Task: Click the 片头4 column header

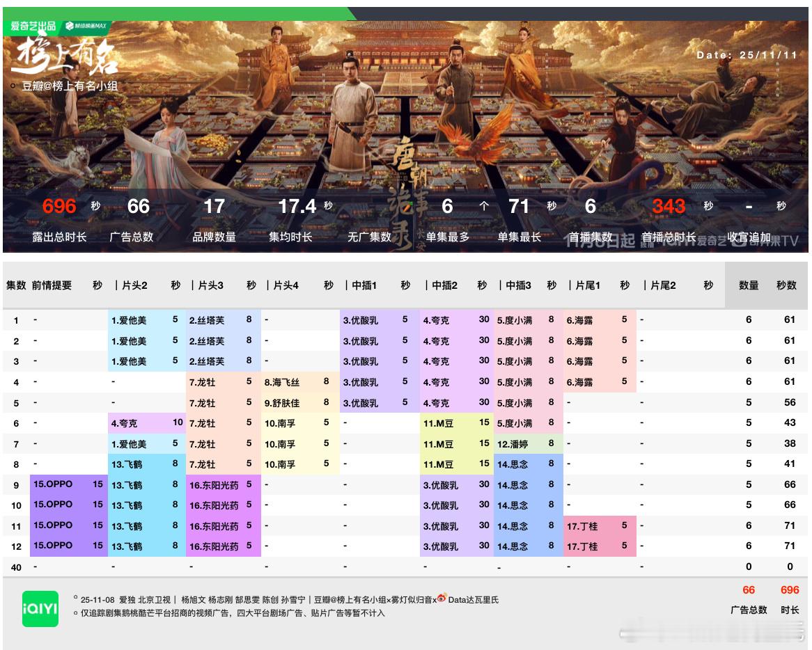Action: 286,285
